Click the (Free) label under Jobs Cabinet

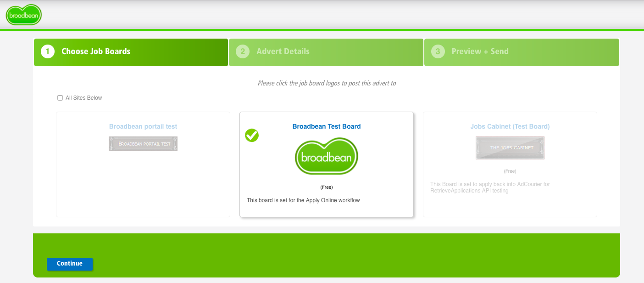click(510, 171)
